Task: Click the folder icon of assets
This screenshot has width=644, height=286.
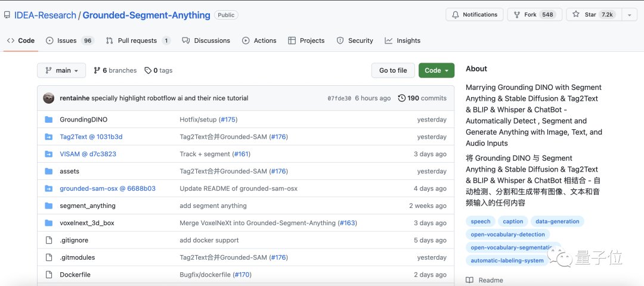Action: [49, 171]
